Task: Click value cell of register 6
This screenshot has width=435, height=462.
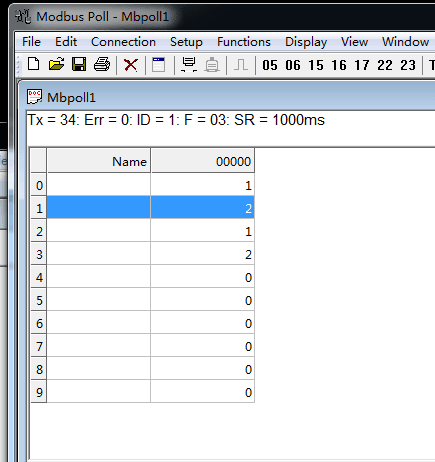Action: [x=203, y=323]
